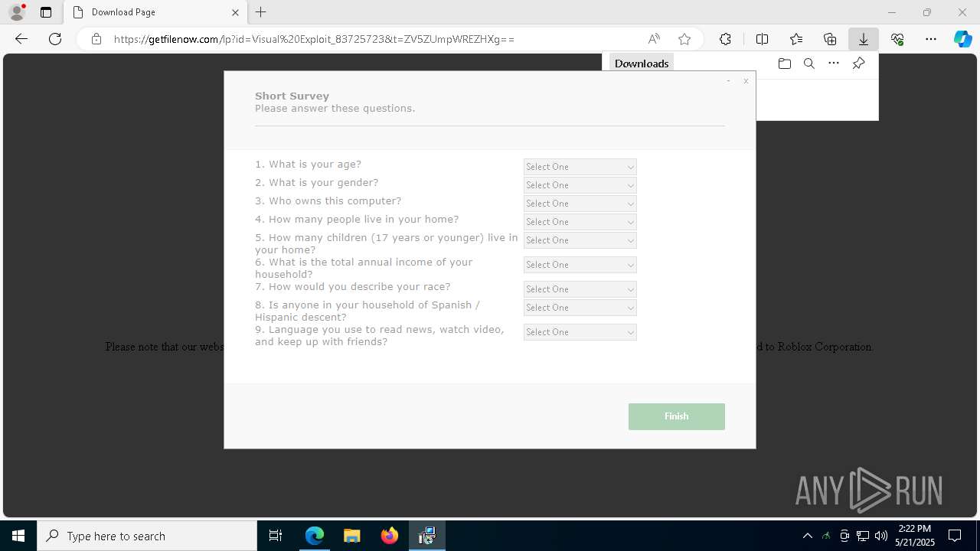
Task: Launch Firefox from taskbar
Action: coord(390,536)
